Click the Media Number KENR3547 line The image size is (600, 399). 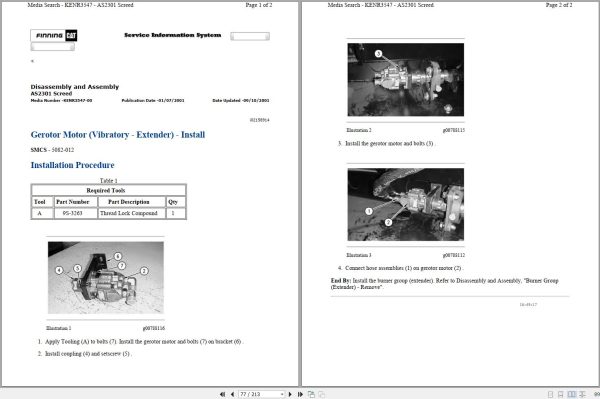click(61, 101)
